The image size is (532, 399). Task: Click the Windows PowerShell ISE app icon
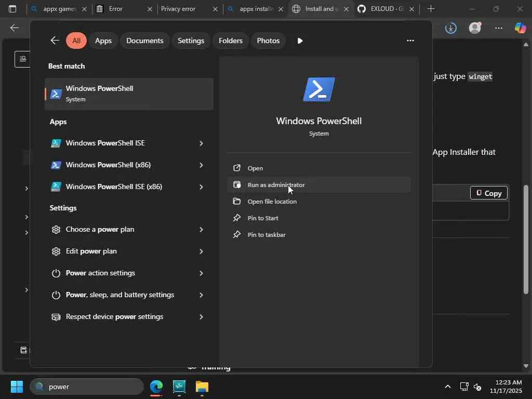point(56,143)
